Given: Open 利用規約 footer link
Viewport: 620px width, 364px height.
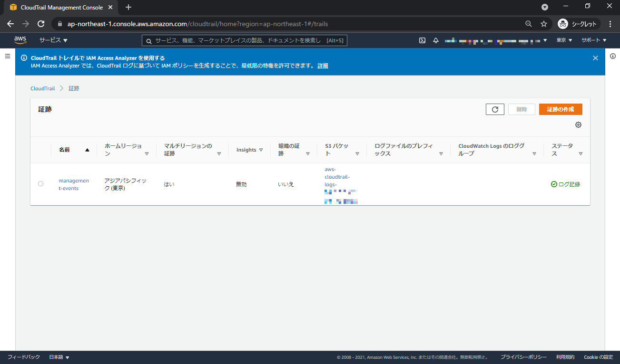Looking at the screenshot, I should 565,357.
